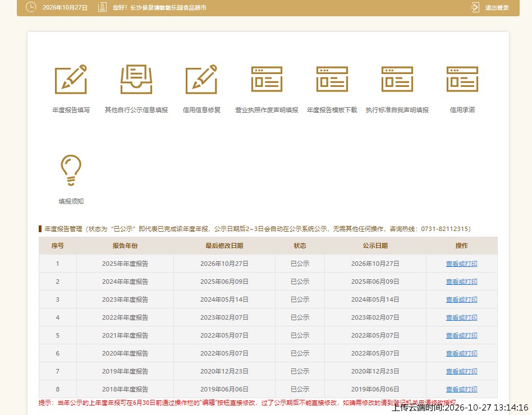Select the 2025年年度报告 cell
This screenshot has width=532, height=415.
click(x=125, y=264)
